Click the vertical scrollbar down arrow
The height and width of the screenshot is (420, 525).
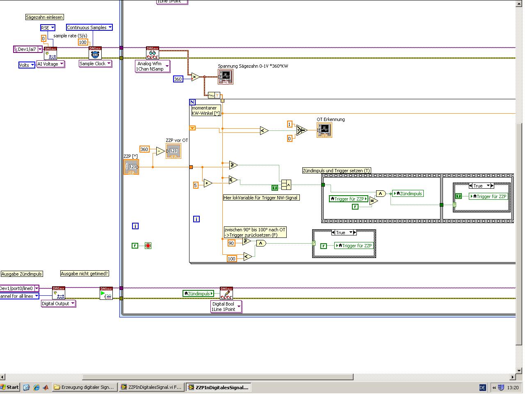[519, 370]
